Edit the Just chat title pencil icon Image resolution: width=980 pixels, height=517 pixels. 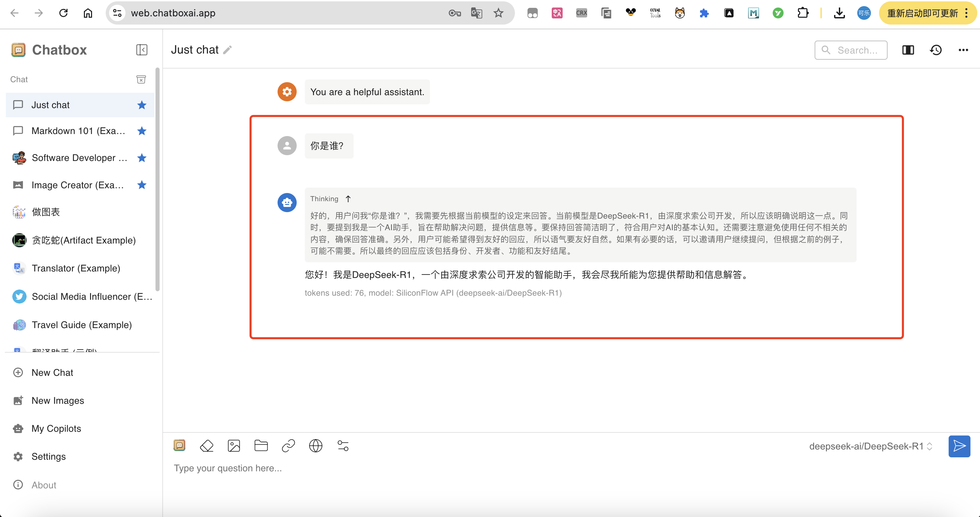tap(227, 50)
